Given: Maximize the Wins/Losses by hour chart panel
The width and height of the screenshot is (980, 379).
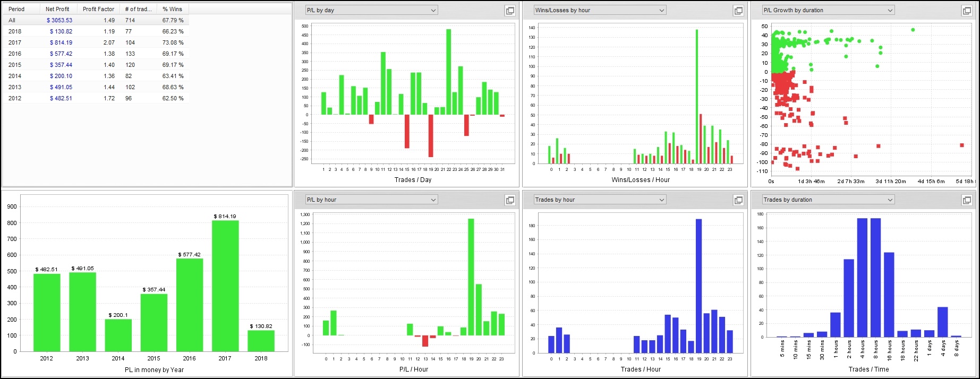Looking at the screenshot, I should click(x=738, y=11).
